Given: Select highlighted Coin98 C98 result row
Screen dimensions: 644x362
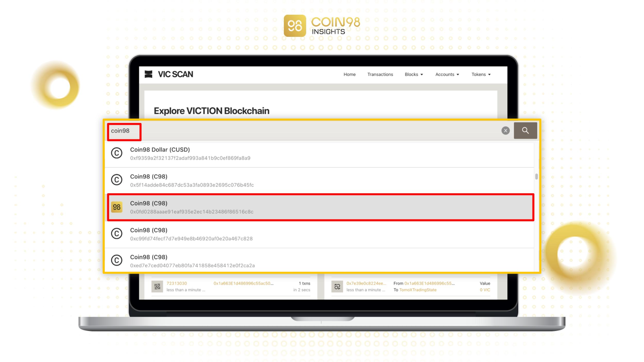Looking at the screenshot, I should coord(320,207).
